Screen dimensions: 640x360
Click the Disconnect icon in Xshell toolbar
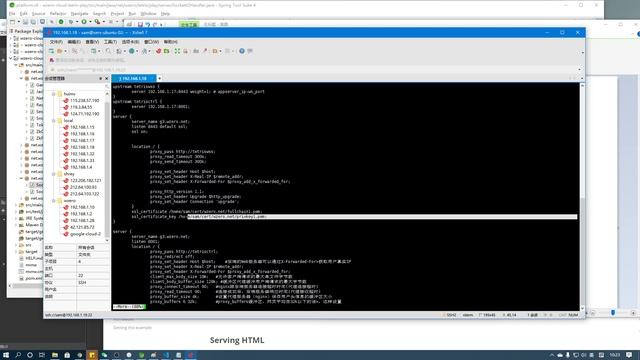tap(82, 51)
